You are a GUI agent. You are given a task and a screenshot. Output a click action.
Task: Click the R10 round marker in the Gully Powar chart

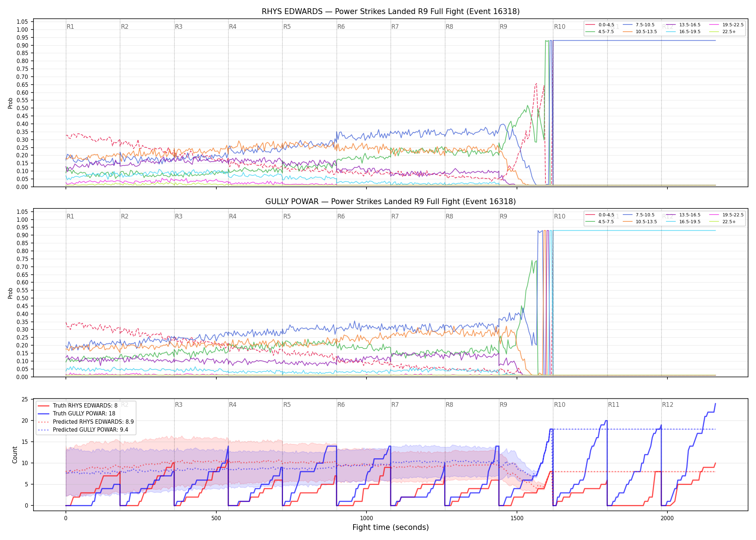[559, 216]
